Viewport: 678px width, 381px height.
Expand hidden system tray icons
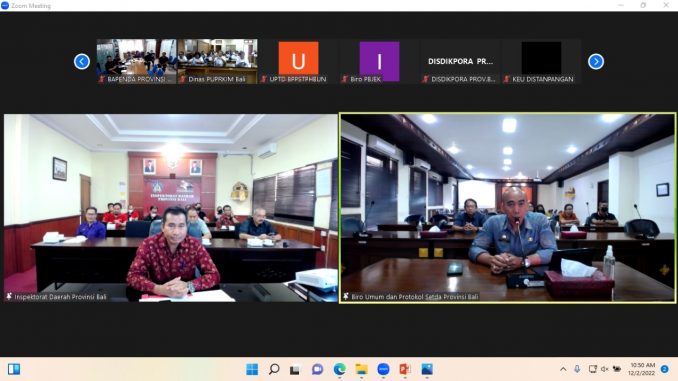pyautogui.click(x=563, y=369)
